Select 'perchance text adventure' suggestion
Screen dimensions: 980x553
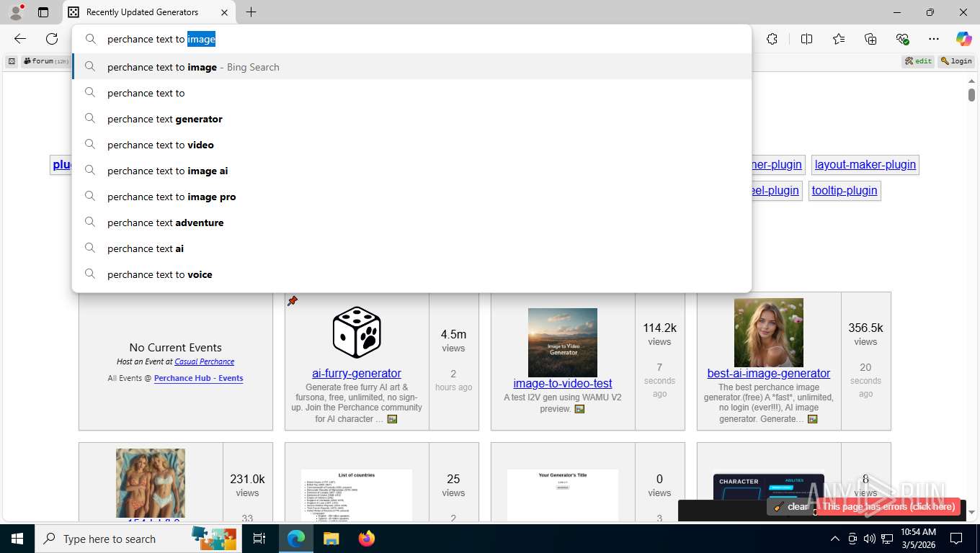pyautogui.click(x=411, y=222)
